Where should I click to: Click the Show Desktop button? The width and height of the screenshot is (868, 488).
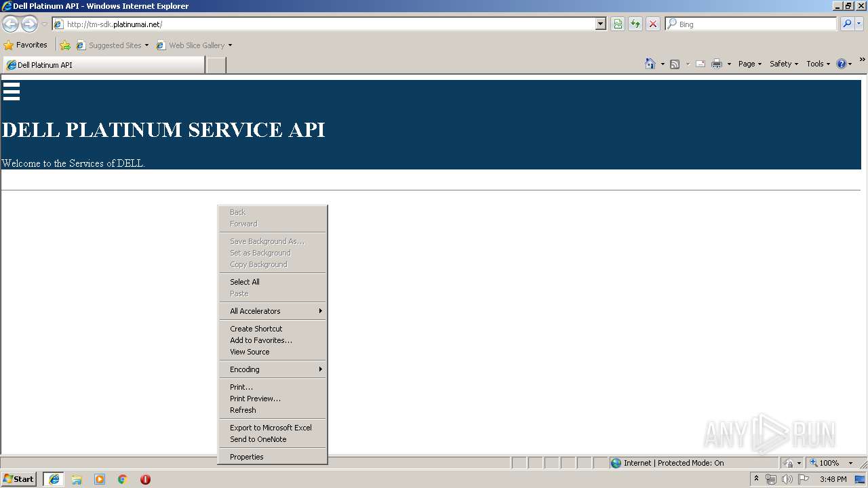click(861, 479)
